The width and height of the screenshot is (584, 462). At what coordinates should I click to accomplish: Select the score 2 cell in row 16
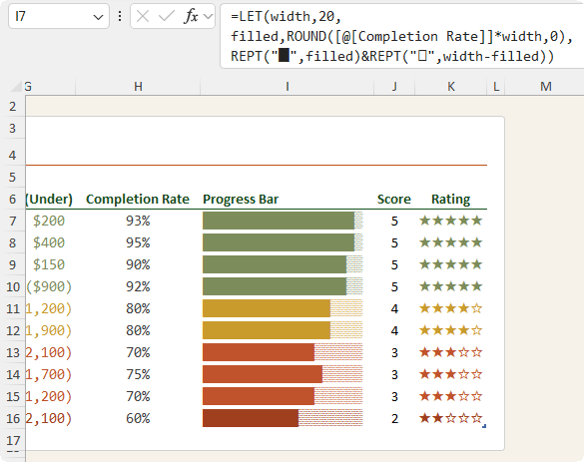point(394,418)
